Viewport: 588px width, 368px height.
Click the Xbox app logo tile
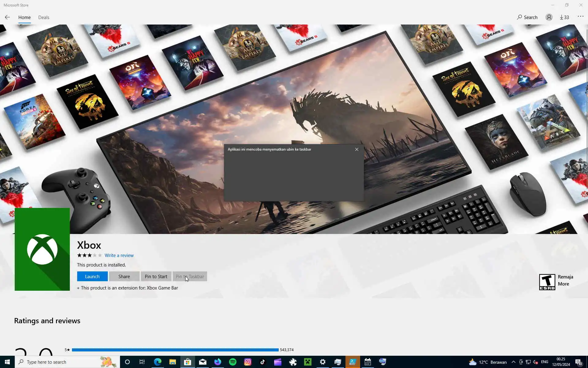pos(42,249)
